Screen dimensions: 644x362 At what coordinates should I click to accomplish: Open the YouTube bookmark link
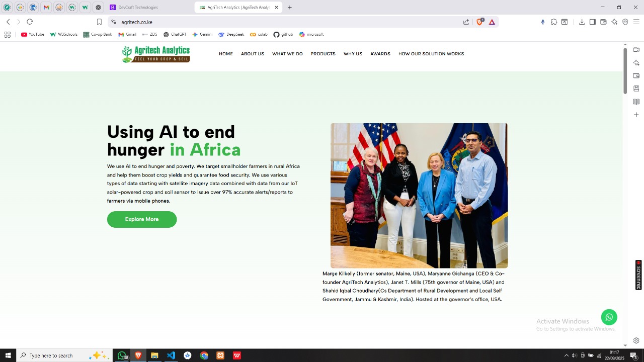tap(33, 35)
